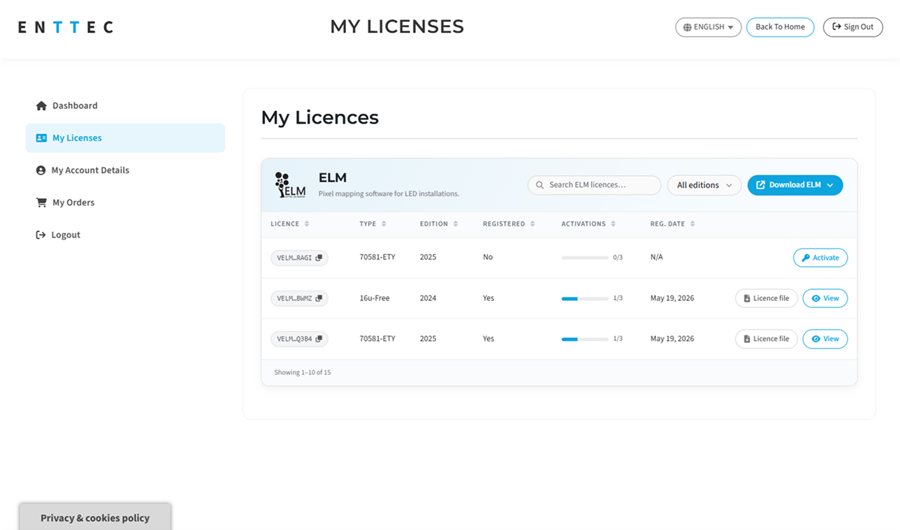Open the Download ELM dropdown button
This screenshot has width=900, height=530.
click(795, 185)
